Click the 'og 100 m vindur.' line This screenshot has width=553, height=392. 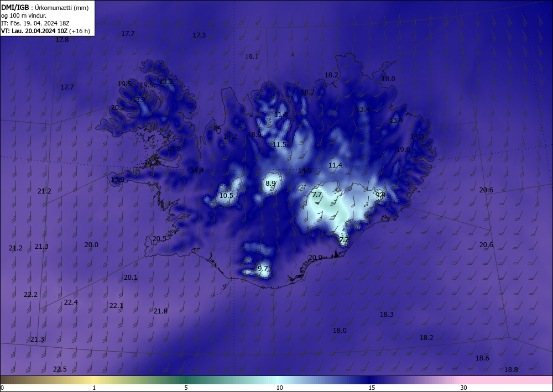[x=24, y=15]
